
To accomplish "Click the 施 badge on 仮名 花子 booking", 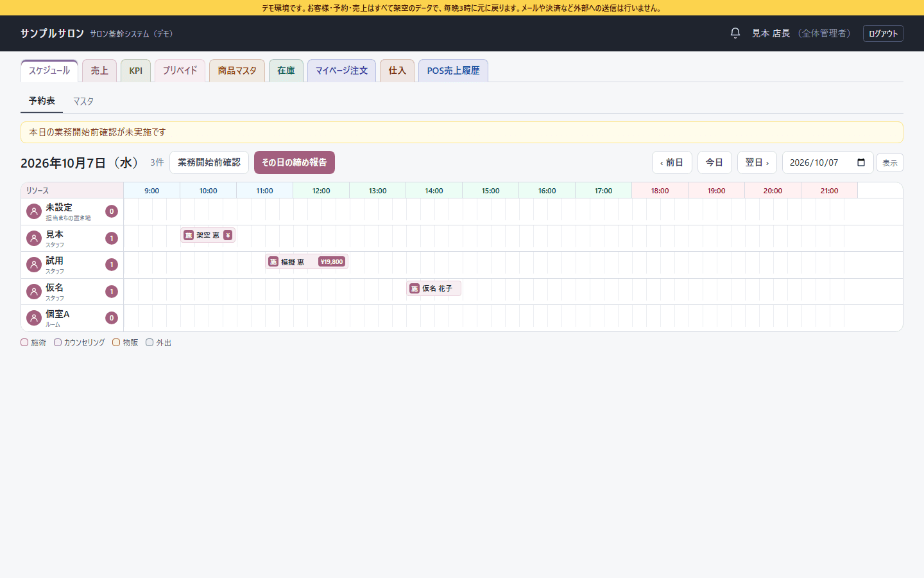I will 415,288.
